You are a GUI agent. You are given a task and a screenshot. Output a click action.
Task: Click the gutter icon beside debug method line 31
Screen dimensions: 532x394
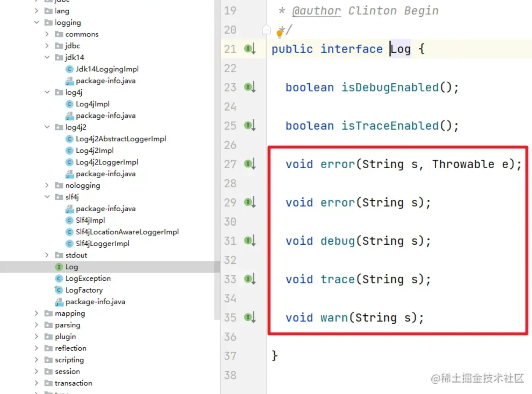point(250,241)
